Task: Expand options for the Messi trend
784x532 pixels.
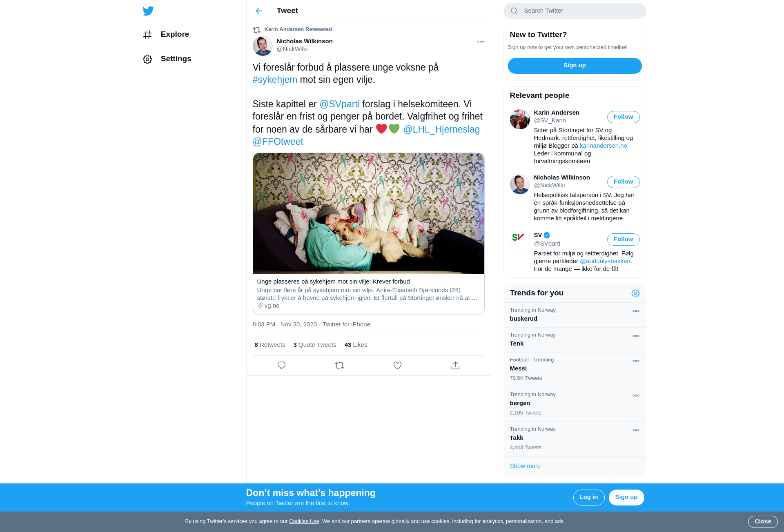Action: click(636, 361)
